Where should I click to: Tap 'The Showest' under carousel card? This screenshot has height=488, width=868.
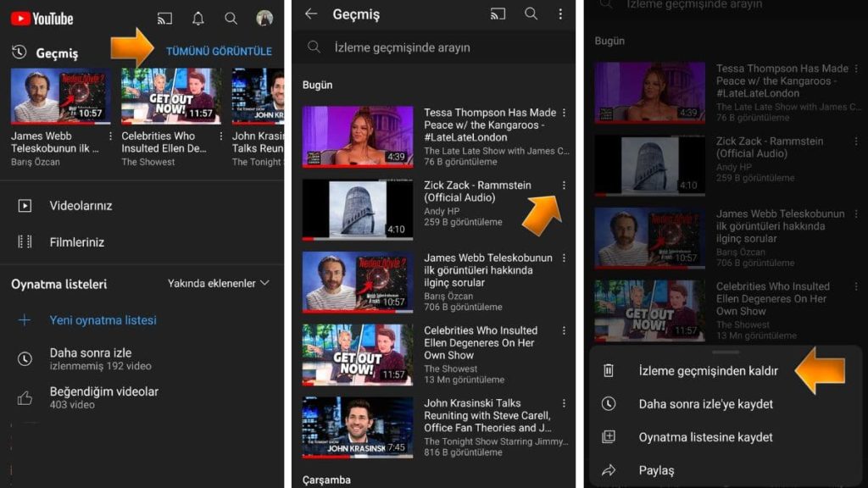(x=147, y=162)
